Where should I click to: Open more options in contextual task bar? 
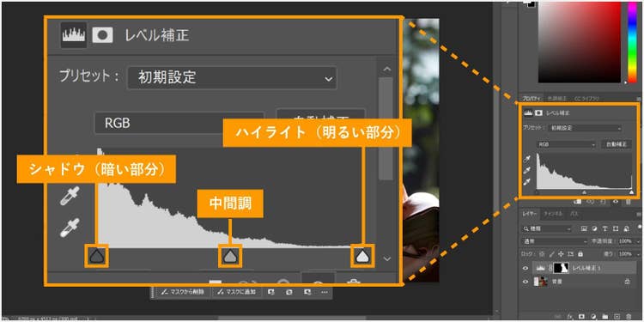pyautogui.click(x=324, y=292)
